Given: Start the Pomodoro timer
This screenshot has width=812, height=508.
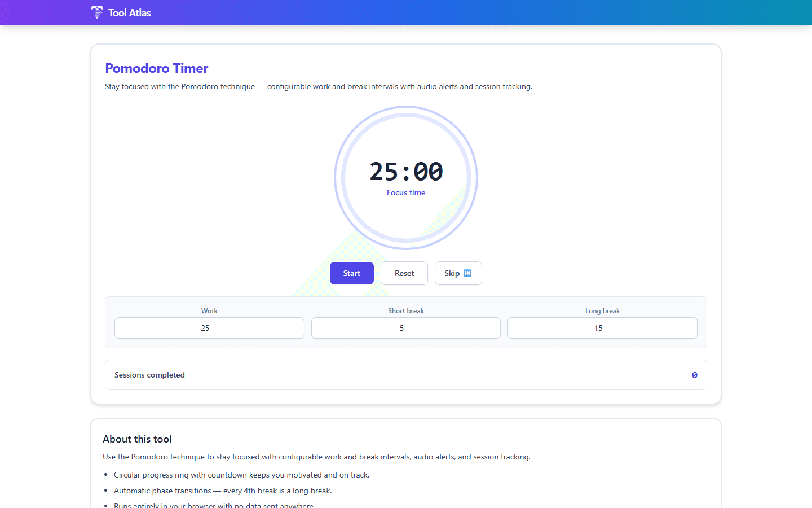Looking at the screenshot, I should tap(351, 273).
